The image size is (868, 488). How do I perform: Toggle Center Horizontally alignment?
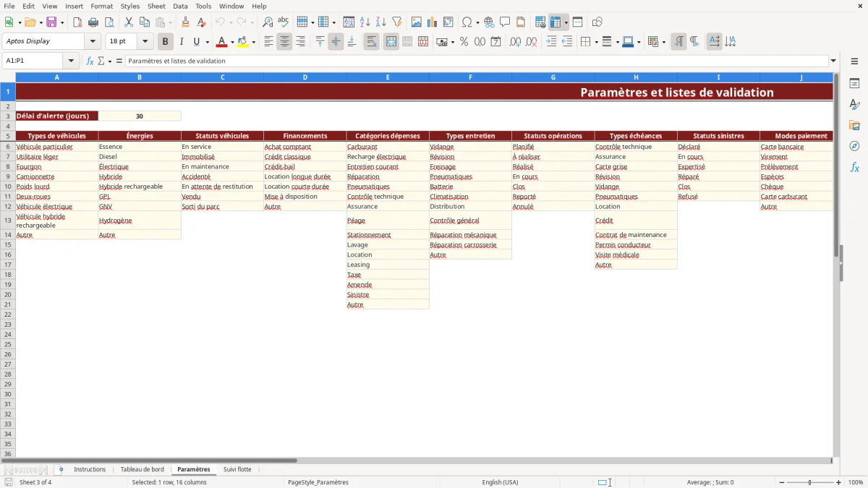click(284, 42)
